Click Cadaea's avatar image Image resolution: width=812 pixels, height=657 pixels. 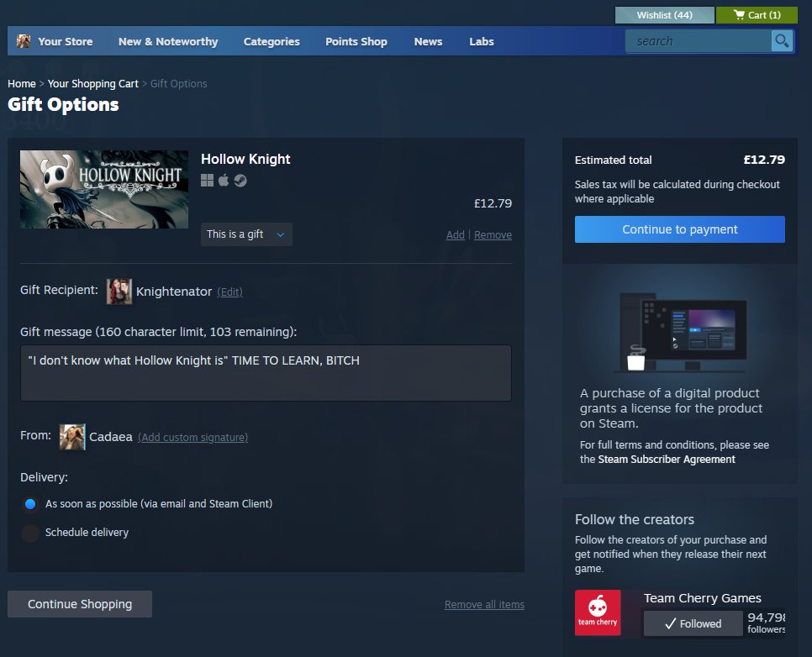(x=72, y=437)
